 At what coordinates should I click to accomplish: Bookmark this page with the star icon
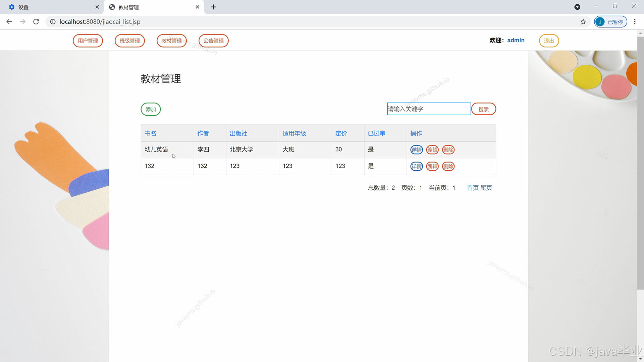(x=583, y=22)
